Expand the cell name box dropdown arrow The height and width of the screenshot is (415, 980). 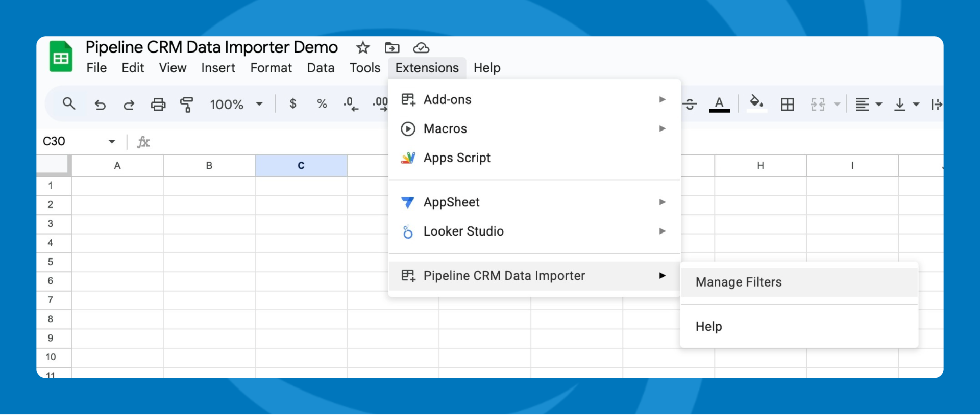point(112,141)
